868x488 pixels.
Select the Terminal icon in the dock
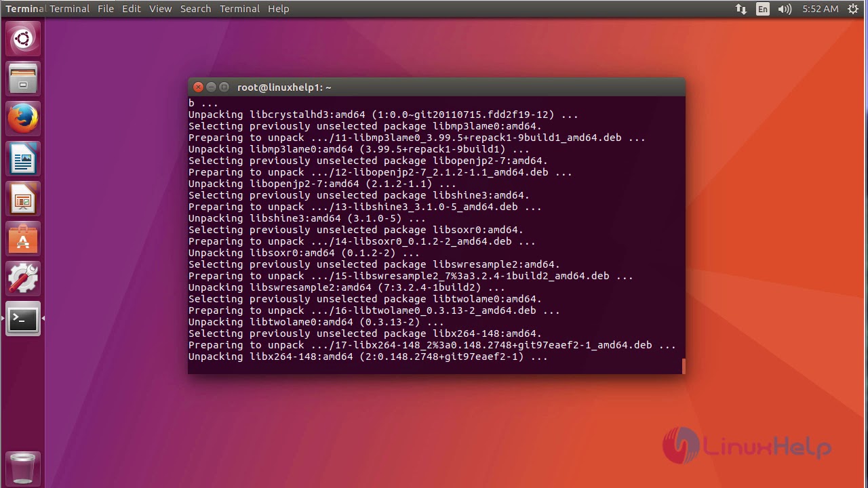(23, 319)
